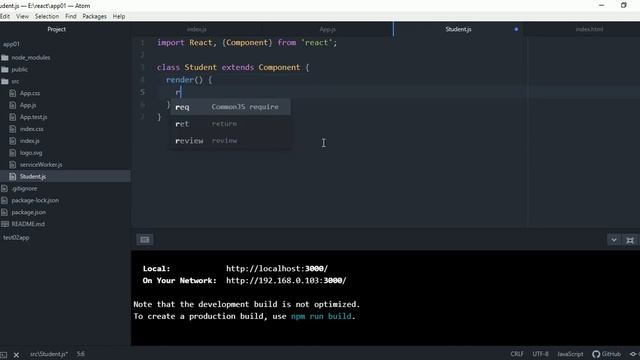This screenshot has height=360, width=640.
Task: Open serviceWorker.js file
Action: (41, 164)
